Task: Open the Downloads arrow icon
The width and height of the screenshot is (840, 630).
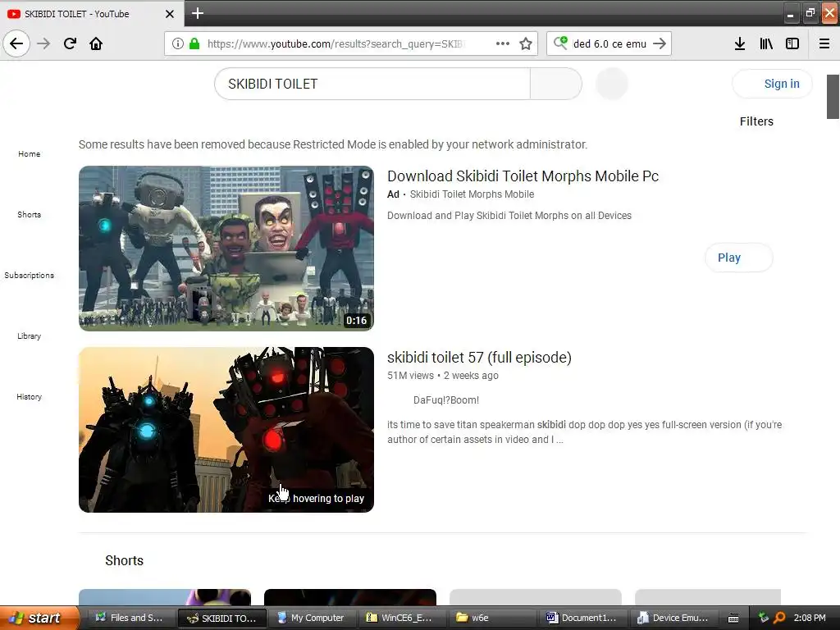Action: point(739,43)
